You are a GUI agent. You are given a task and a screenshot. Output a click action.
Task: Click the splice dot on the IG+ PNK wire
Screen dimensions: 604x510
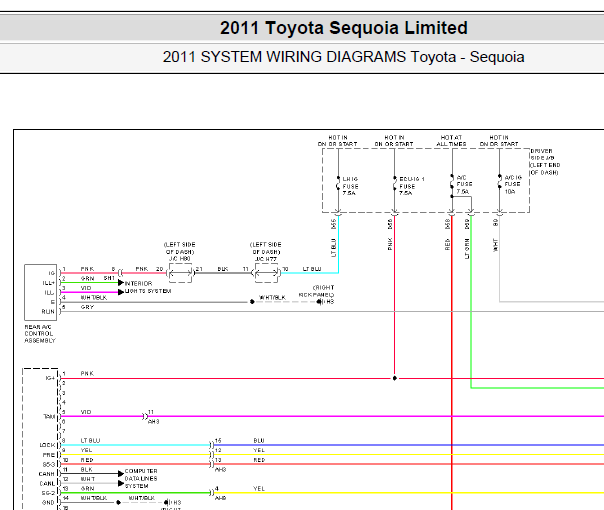(x=394, y=378)
